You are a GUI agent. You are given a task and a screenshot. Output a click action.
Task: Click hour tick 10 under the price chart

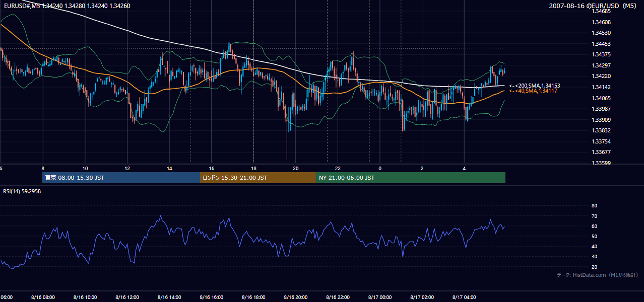85,168
